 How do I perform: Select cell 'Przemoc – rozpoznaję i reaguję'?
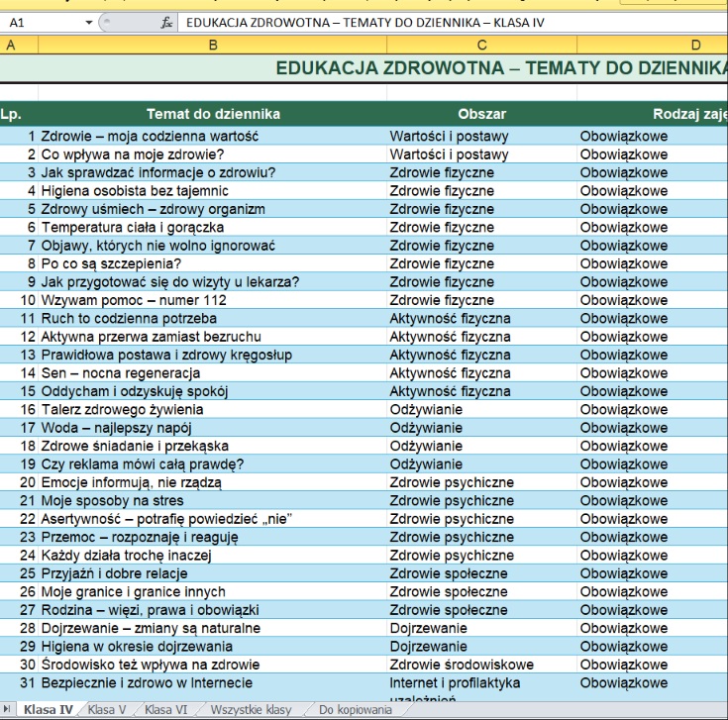click(213, 537)
